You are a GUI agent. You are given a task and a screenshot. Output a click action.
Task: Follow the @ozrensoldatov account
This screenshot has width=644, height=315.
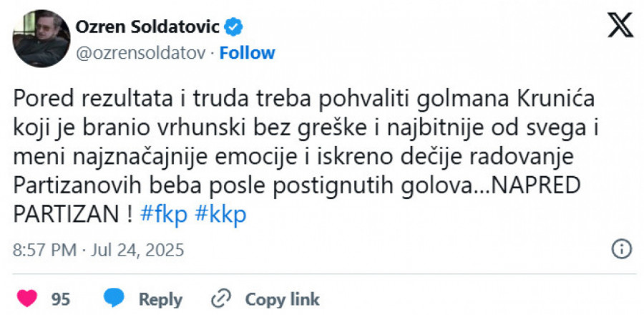(x=247, y=53)
